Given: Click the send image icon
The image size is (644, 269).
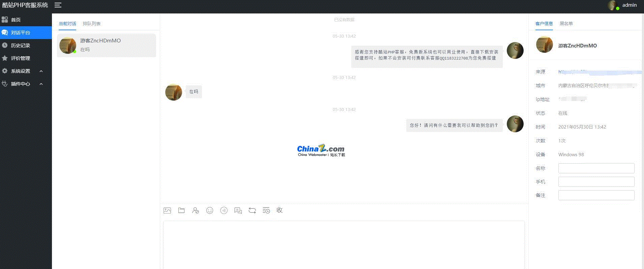Looking at the screenshot, I should 167,210.
